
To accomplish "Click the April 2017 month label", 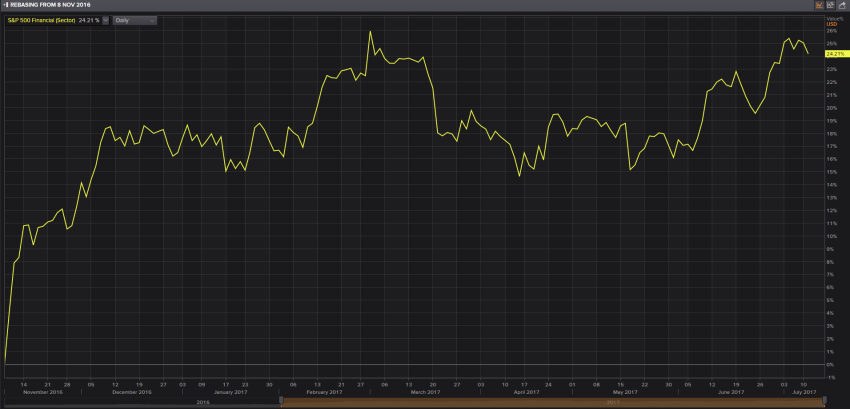I will click(526, 392).
